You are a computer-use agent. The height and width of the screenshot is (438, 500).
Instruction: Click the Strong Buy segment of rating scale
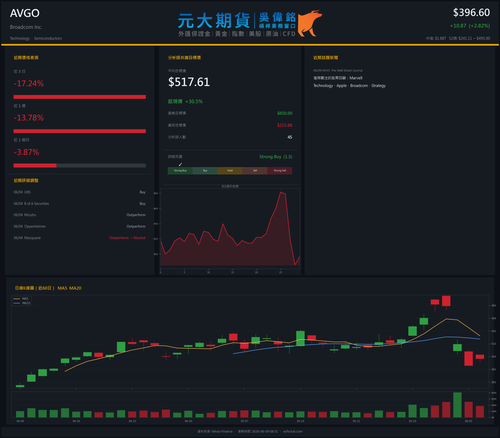[180, 171]
